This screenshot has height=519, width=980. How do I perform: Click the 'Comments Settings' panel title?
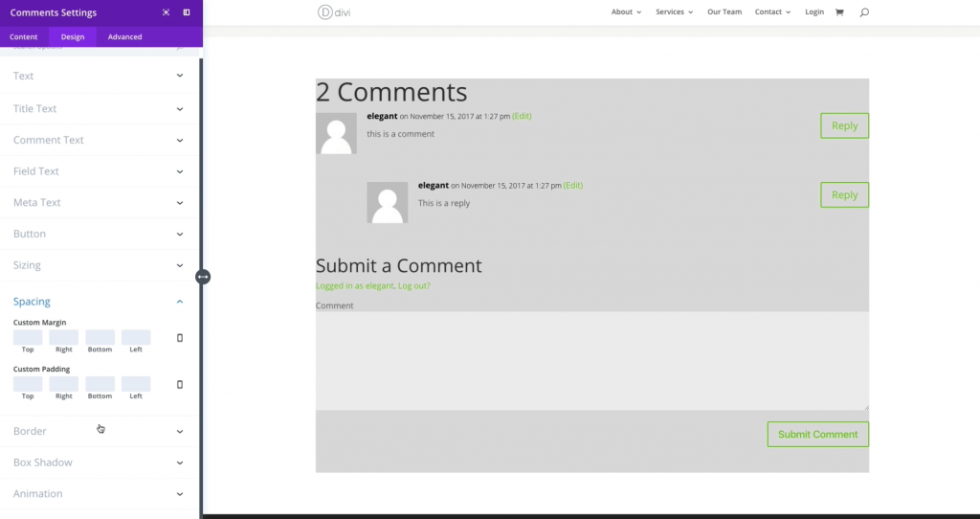coord(54,12)
